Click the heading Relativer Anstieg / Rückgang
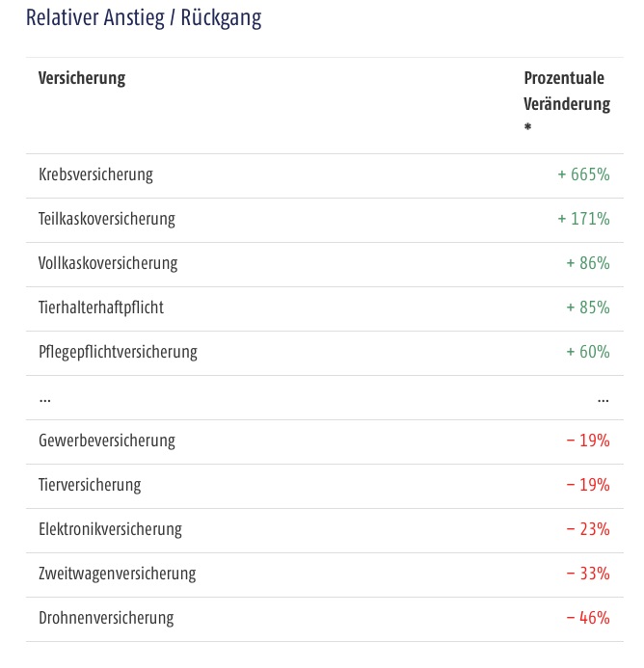Screen dimensions: 644x668 [144, 18]
